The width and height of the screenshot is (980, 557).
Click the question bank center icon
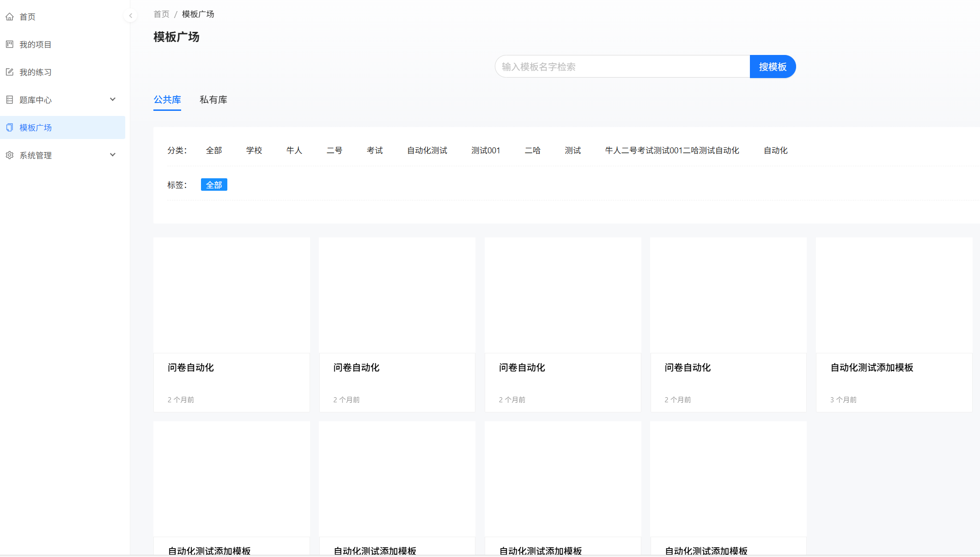pos(10,100)
